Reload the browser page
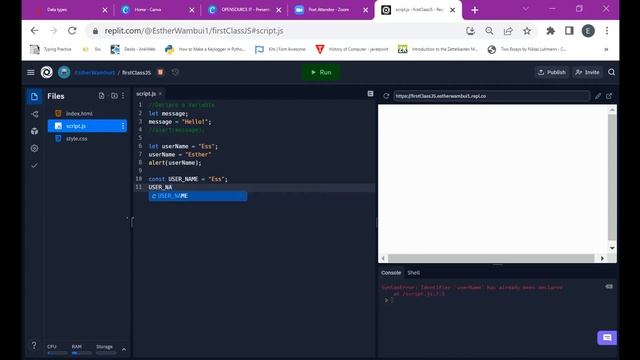The height and width of the screenshot is (360, 640). [72, 31]
